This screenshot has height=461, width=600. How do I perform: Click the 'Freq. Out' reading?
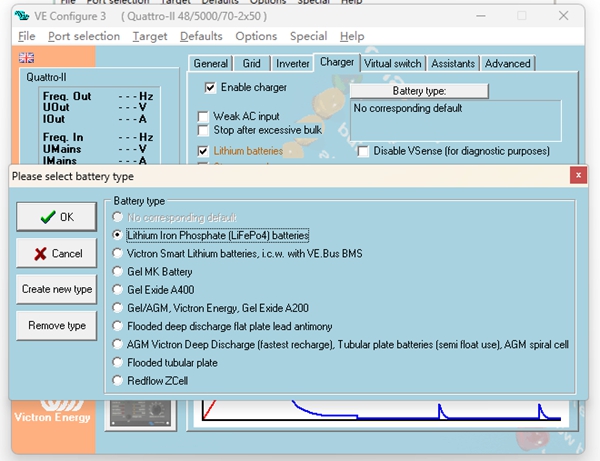(98, 96)
